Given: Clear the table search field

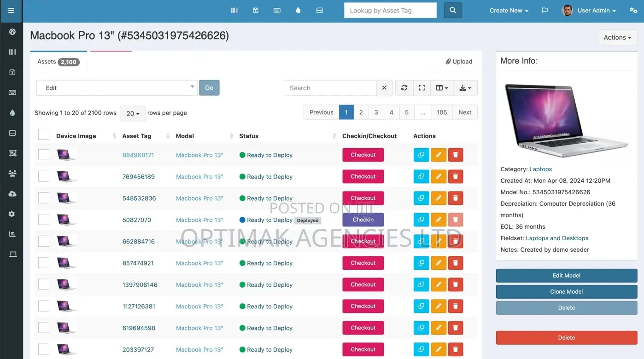Looking at the screenshot, I should point(384,88).
